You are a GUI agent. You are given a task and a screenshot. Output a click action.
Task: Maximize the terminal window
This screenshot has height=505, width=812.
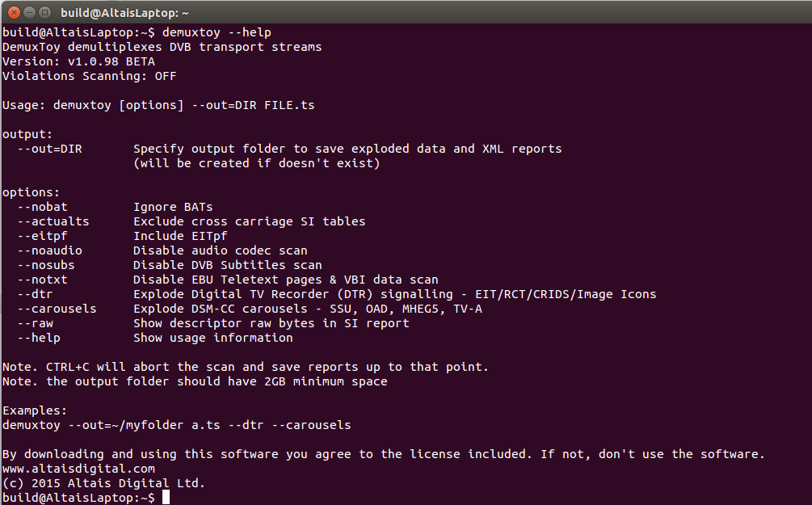[44, 13]
